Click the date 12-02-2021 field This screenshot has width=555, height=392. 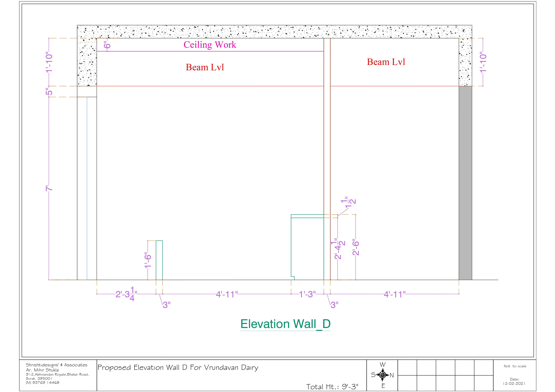(x=514, y=383)
